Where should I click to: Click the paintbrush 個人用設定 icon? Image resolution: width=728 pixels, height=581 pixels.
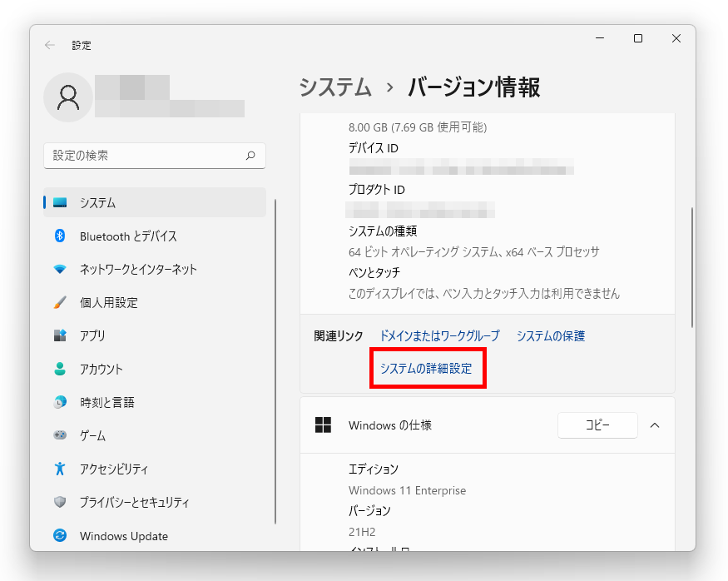[x=60, y=302]
